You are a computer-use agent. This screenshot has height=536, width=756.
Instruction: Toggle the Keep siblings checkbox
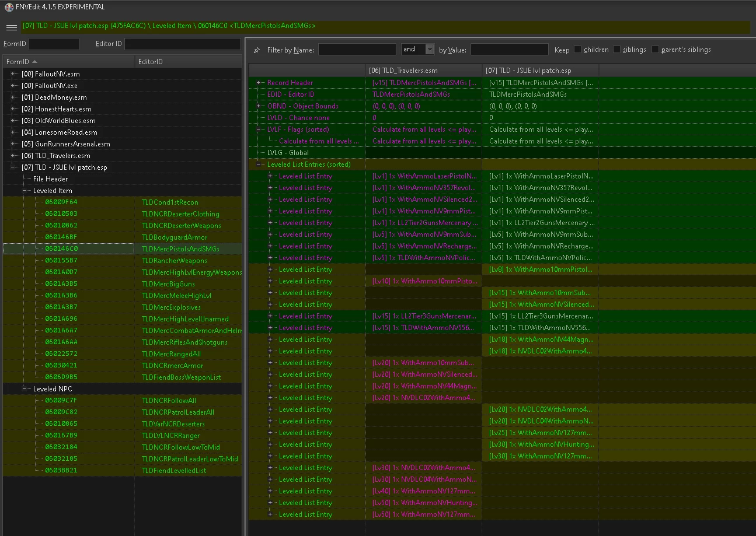coord(616,50)
